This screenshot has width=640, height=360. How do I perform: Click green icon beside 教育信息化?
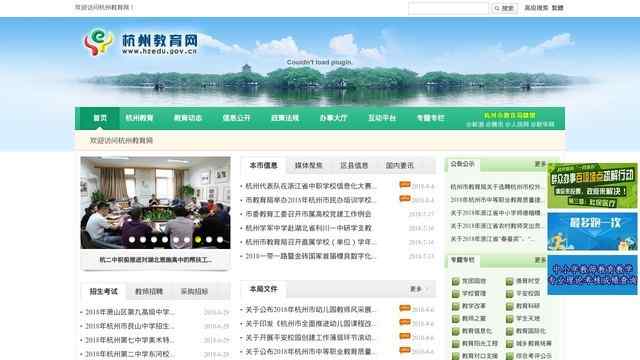(x=456, y=331)
